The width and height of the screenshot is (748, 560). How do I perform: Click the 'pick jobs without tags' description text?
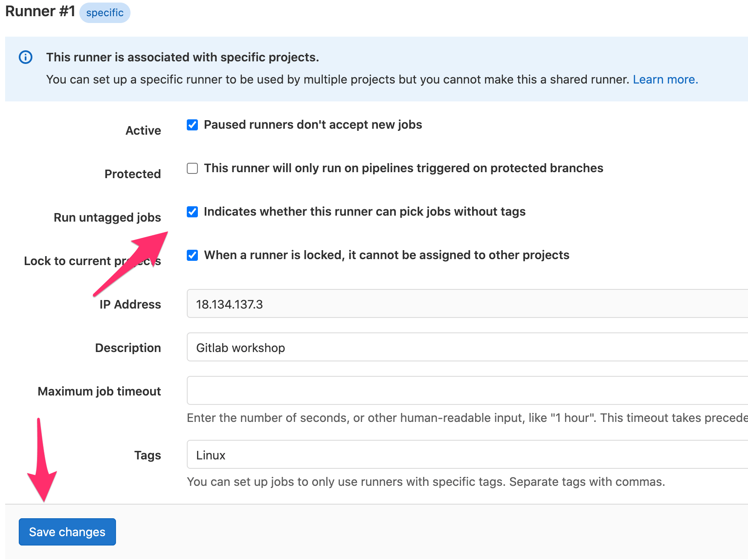(x=364, y=212)
